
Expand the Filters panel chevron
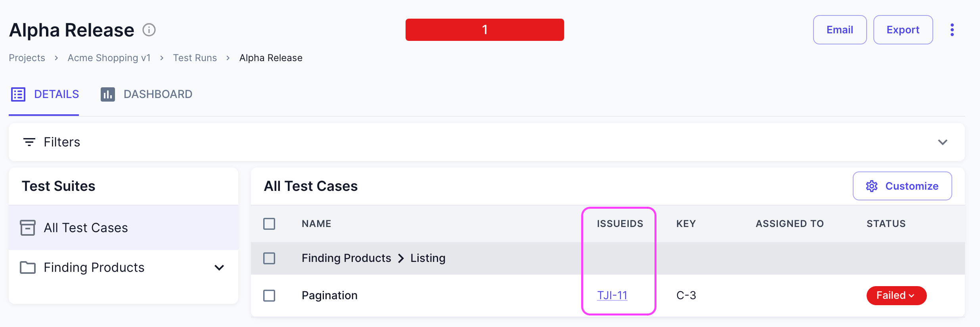click(942, 142)
